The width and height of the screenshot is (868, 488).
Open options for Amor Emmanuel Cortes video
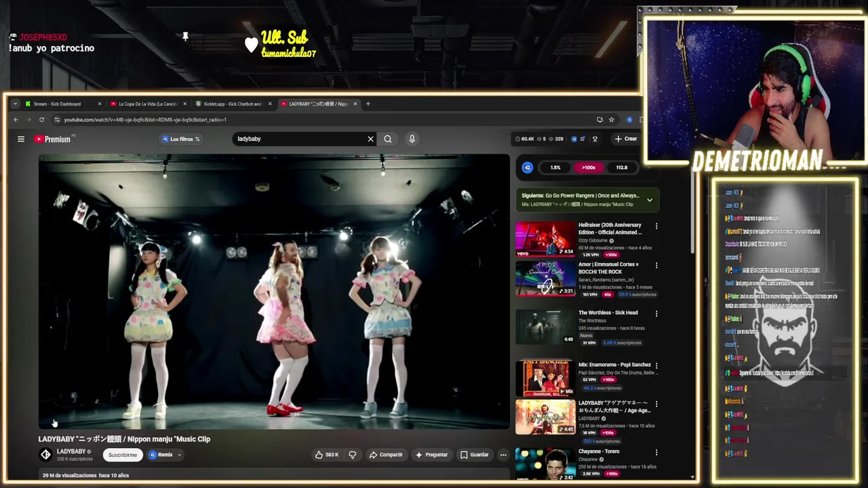(x=656, y=265)
